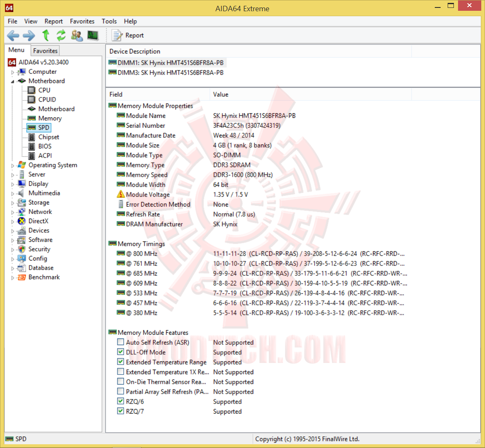The image size is (485, 448).
Task: Click the Field column header
Action: point(158,94)
